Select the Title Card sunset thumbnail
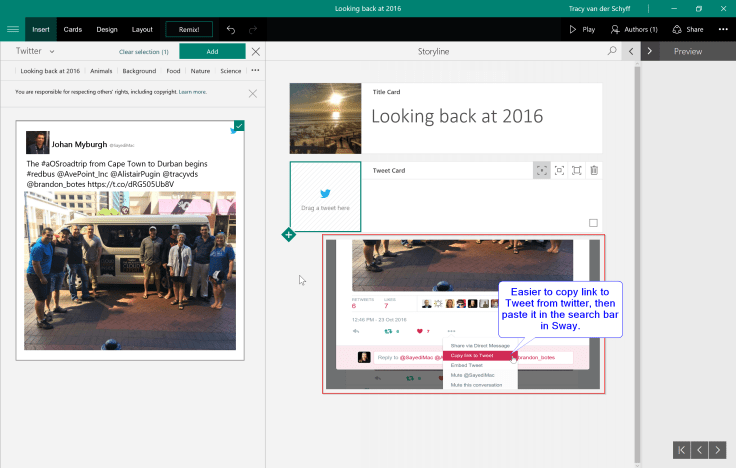The width and height of the screenshot is (736, 468). 325,118
